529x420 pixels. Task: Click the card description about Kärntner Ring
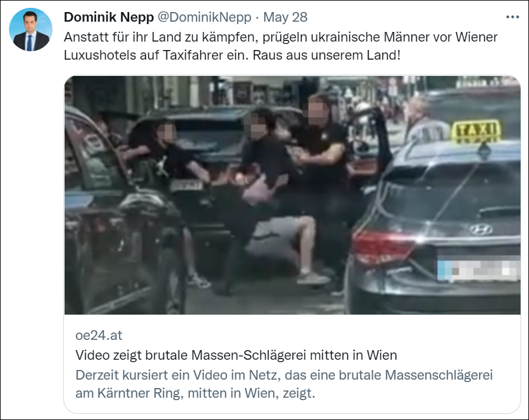click(284, 384)
